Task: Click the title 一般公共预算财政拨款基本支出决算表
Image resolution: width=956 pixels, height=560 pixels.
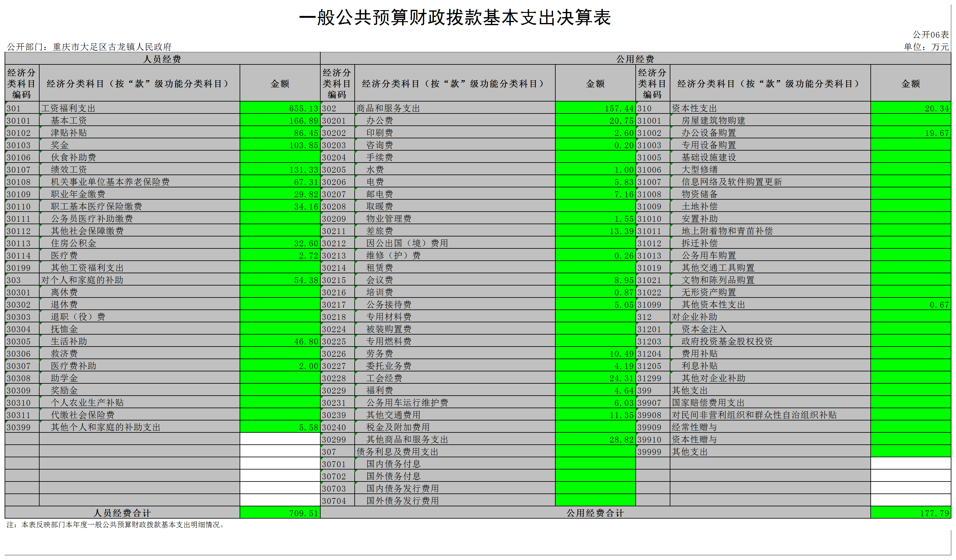Action: [455, 18]
